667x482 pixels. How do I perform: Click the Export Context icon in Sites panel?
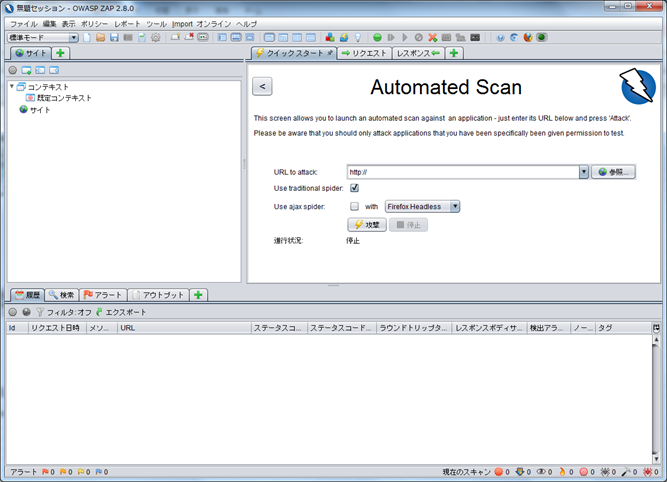click(54, 70)
